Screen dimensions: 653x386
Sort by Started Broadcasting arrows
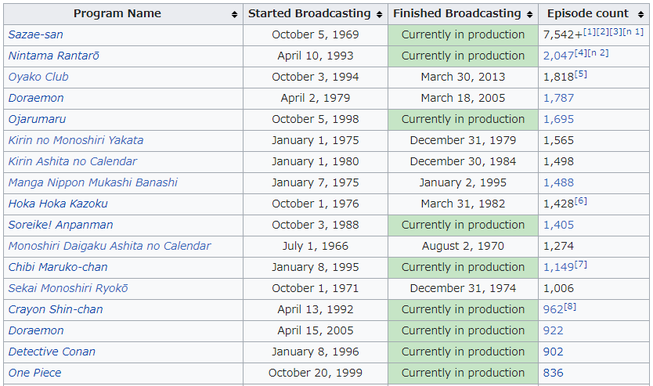(379, 14)
